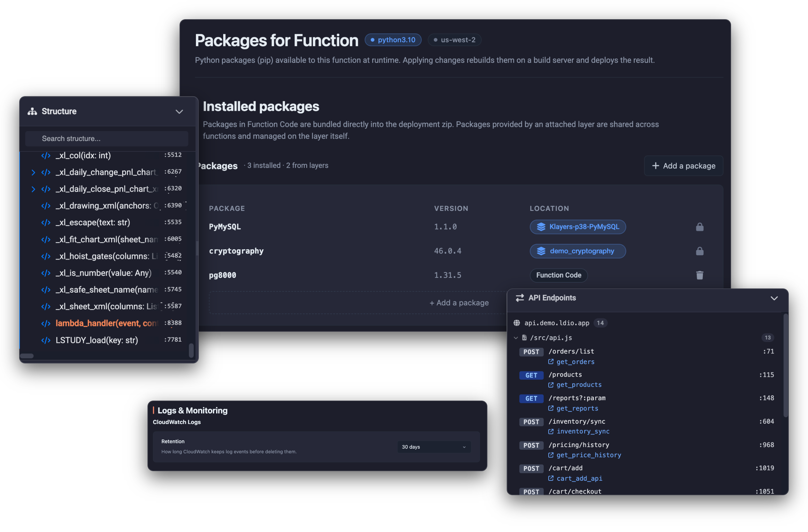
Task: Collapse the API Endpoints panel chevron
Action: (774, 298)
